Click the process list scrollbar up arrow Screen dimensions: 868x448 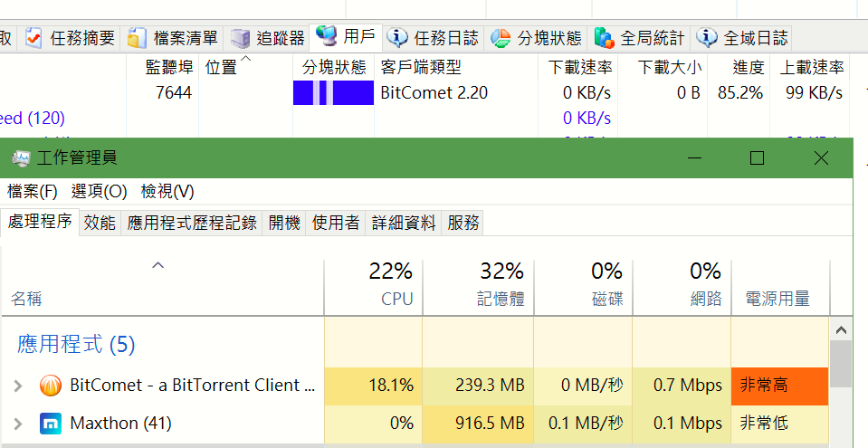click(x=841, y=330)
